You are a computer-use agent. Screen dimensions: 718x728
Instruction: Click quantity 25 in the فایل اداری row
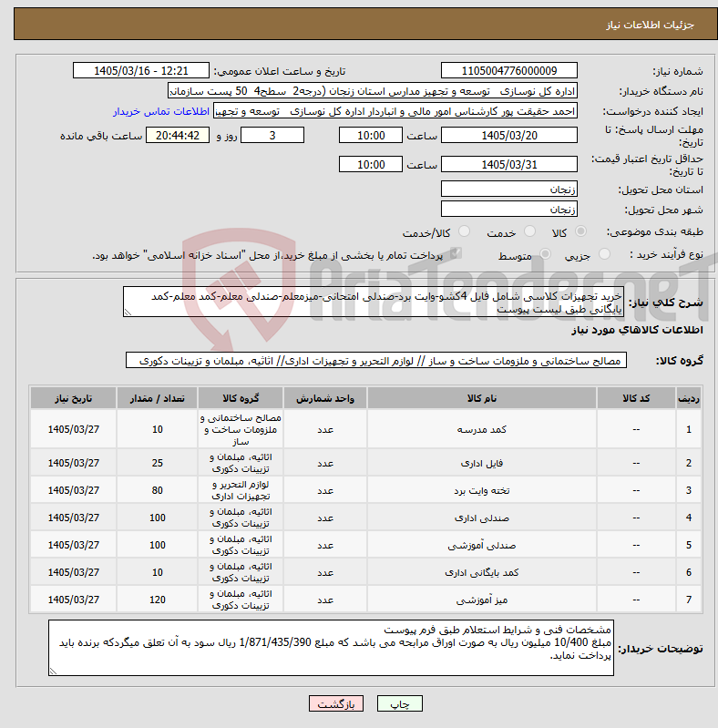(x=158, y=463)
